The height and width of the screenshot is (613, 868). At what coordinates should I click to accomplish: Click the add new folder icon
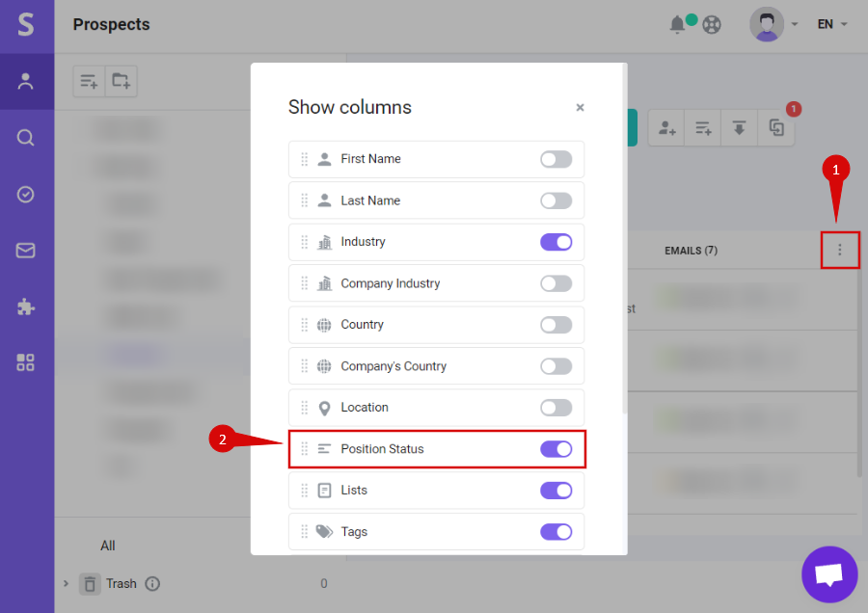[122, 81]
